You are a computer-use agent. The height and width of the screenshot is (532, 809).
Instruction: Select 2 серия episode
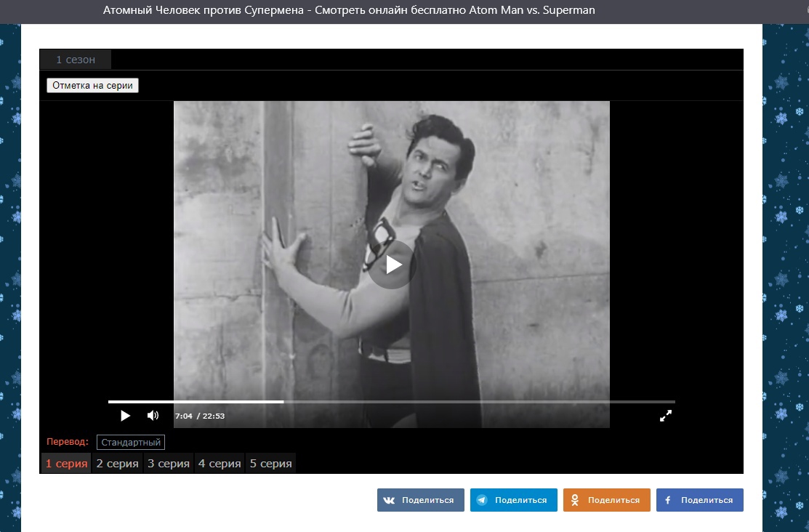[118, 464]
